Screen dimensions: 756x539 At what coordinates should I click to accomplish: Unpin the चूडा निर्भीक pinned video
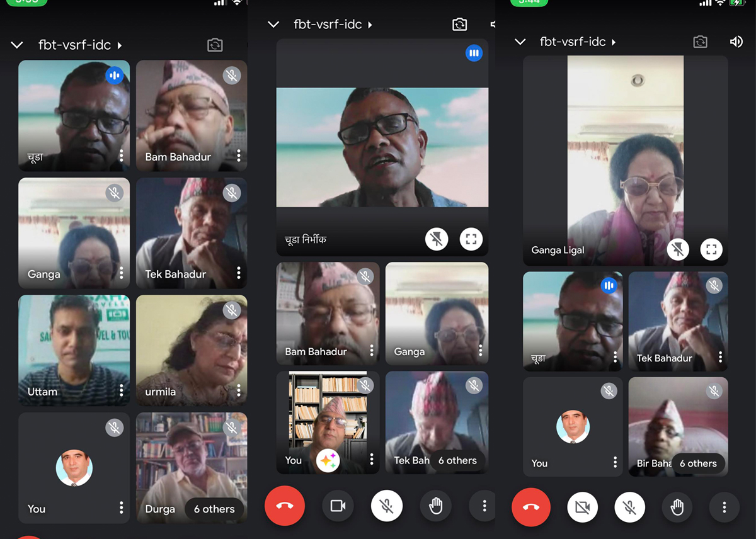pos(437,239)
